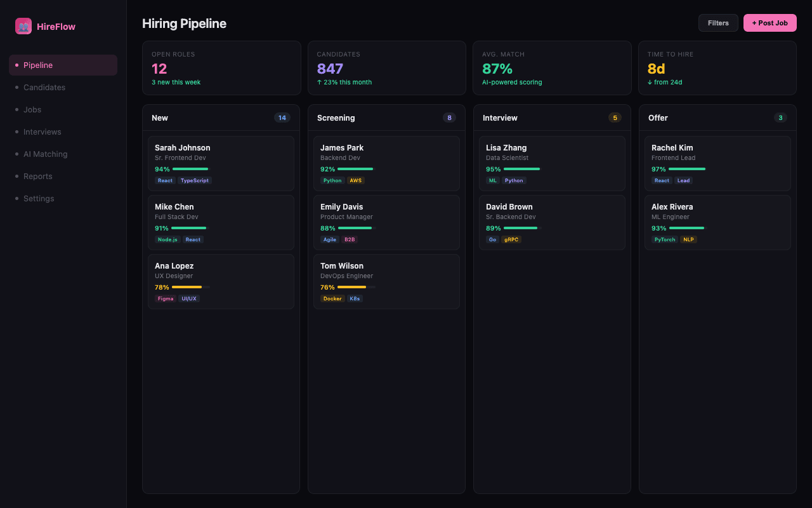Image resolution: width=812 pixels, height=508 pixels.
Task: Click the + Post Job button
Action: click(x=769, y=23)
